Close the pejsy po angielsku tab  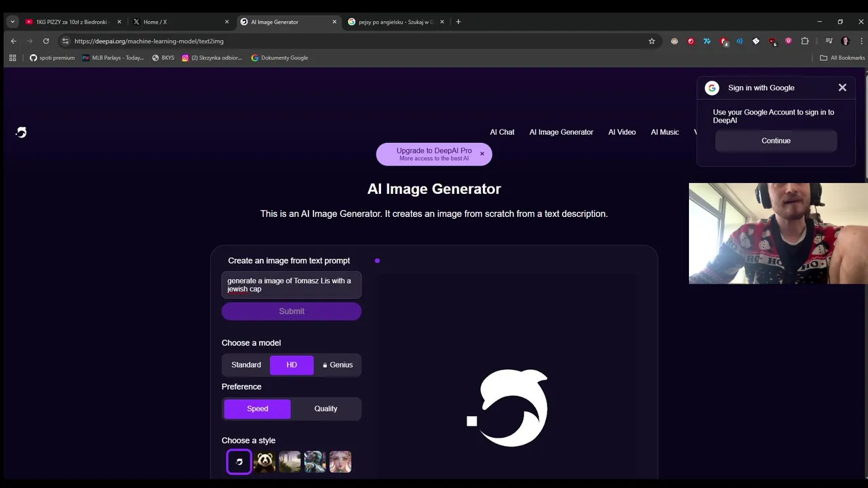point(442,22)
